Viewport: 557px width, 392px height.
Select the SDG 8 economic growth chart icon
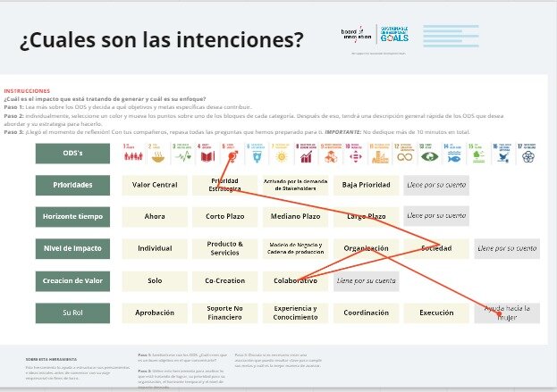click(x=306, y=154)
